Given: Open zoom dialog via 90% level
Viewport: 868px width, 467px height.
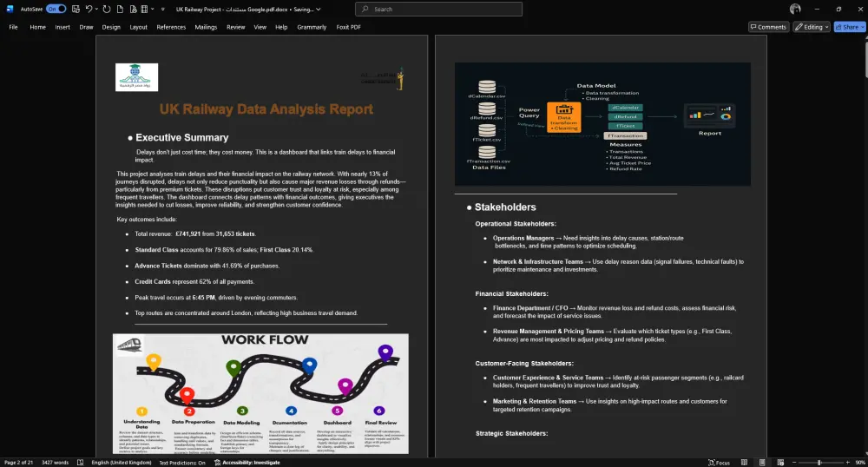Looking at the screenshot, I should tap(859, 463).
